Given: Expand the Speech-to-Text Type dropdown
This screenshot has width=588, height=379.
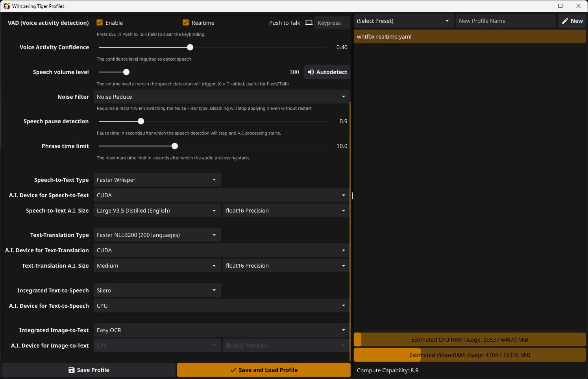Looking at the screenshot, I should tap(157, 180).
